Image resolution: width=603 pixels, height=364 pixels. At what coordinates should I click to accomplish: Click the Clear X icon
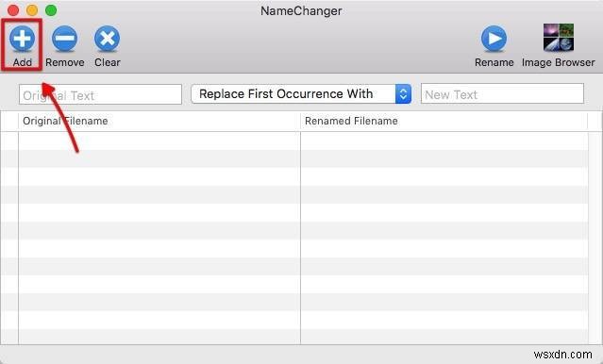click(x=107, y=39)
